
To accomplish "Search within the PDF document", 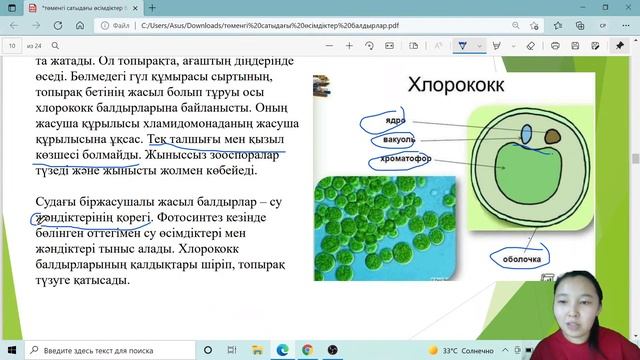I will click(55, 46).
